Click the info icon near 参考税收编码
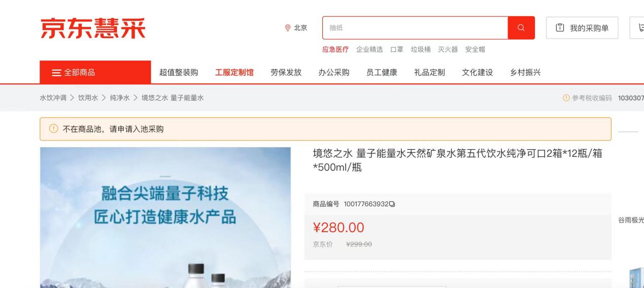The height and width of the screenshot is (288, 644). (x=566, y=98)
